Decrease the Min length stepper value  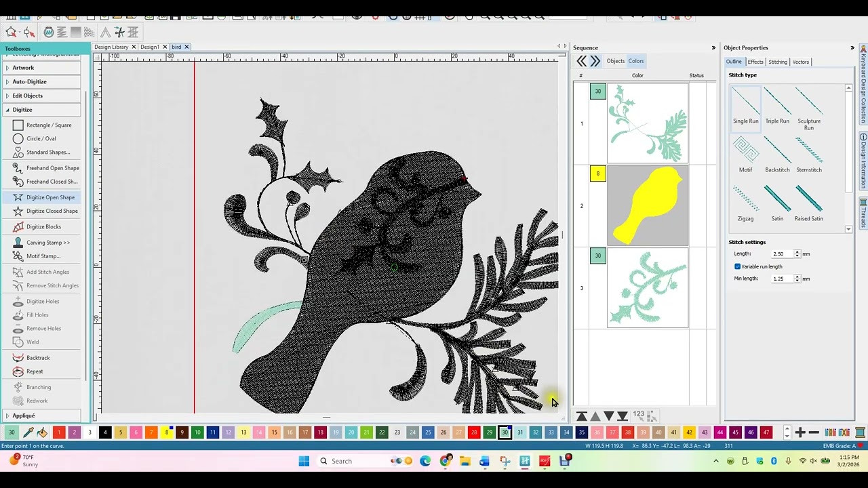point(797,281)
